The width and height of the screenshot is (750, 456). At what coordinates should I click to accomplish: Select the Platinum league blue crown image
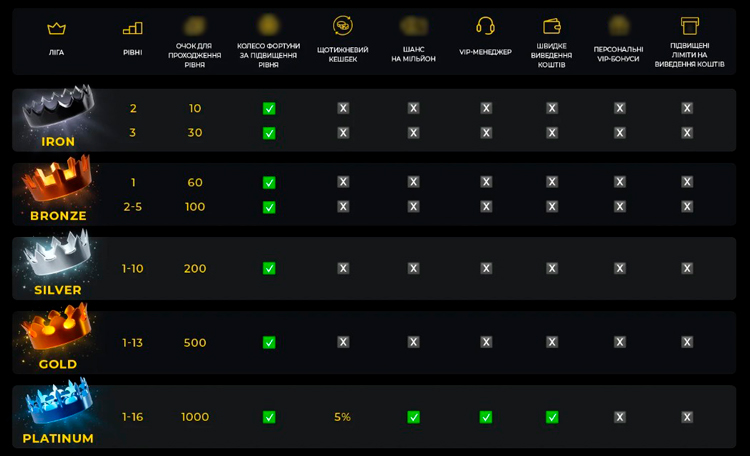point(55,405)
